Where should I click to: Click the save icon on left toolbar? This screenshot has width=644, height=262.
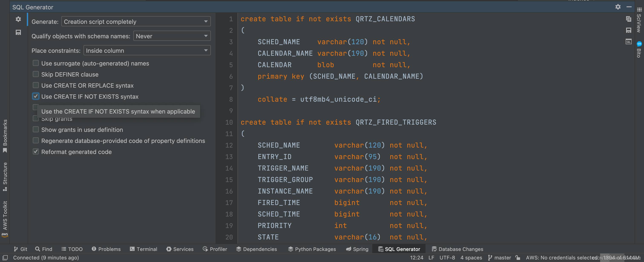point(18,32)
